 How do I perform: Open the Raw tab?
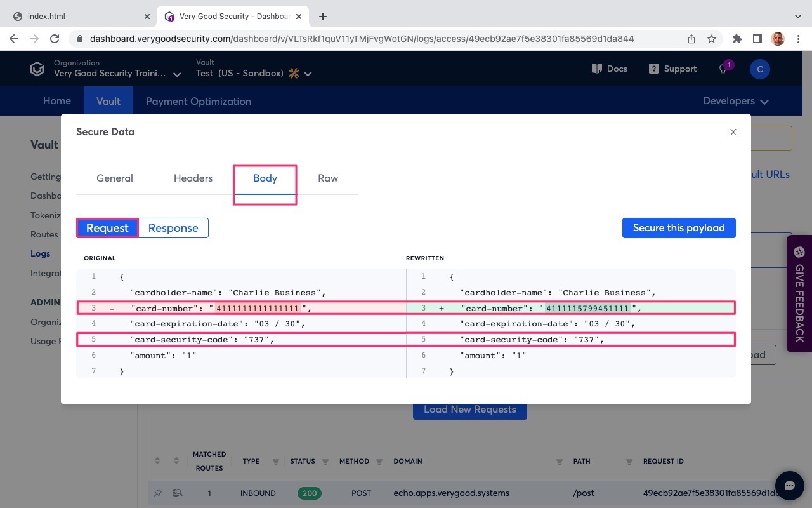pos(328,178)
